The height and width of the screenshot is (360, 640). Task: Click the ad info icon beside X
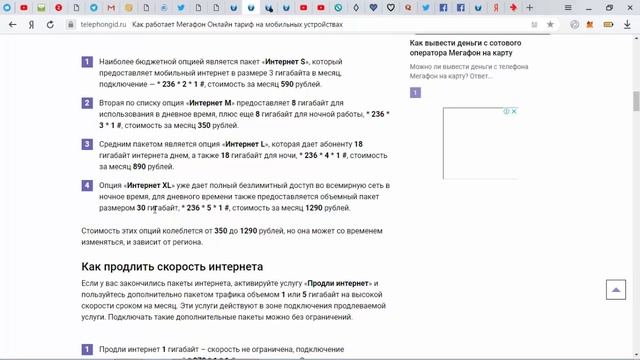[x=506, y=111]
